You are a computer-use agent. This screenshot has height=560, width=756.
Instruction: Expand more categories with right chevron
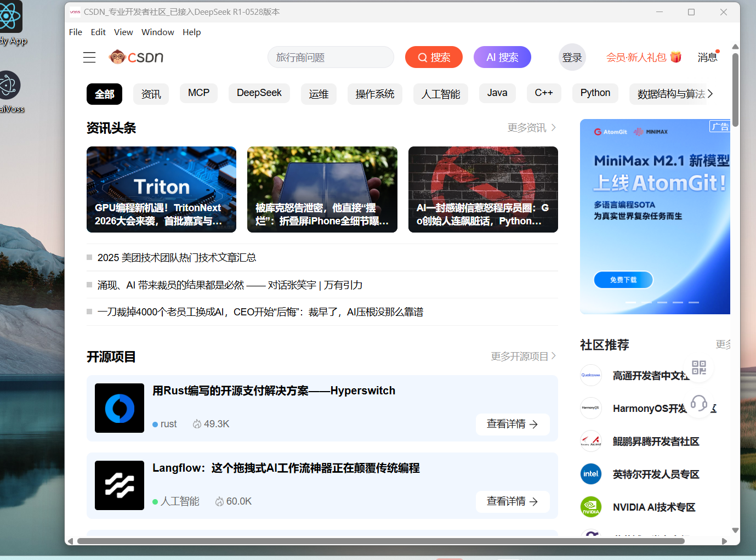(x=710, y=94)
